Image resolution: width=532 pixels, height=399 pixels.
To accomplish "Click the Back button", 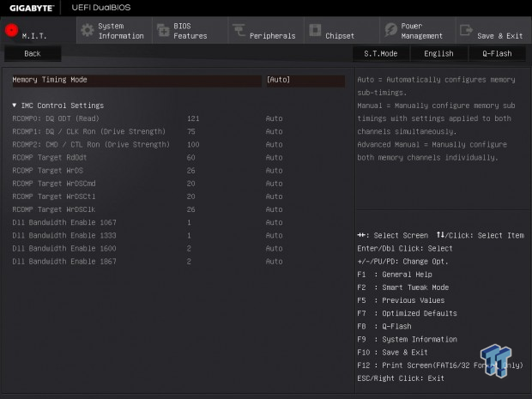I will [33, 53].
